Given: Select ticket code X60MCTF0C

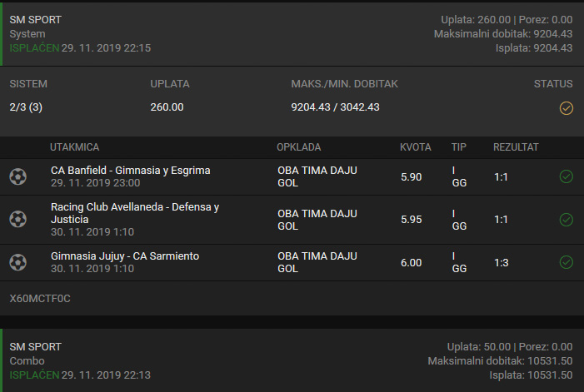Looking at the screenshot, I should tap(40, 299).
